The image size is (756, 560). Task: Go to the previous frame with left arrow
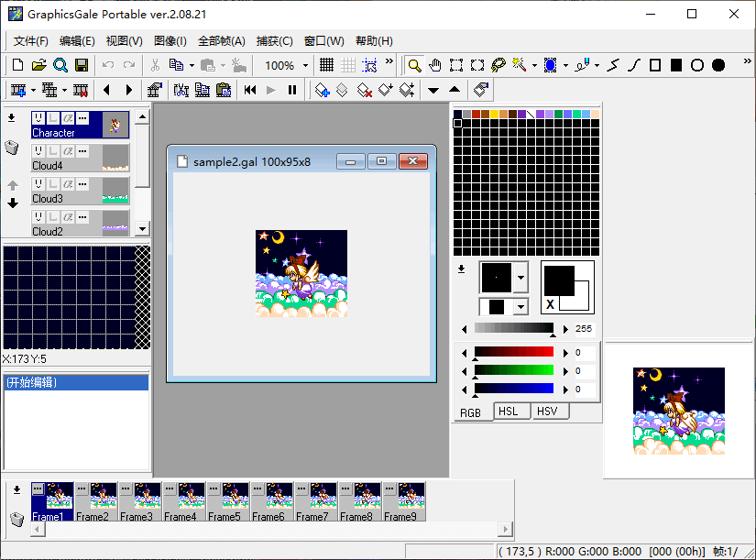[107, 90]
